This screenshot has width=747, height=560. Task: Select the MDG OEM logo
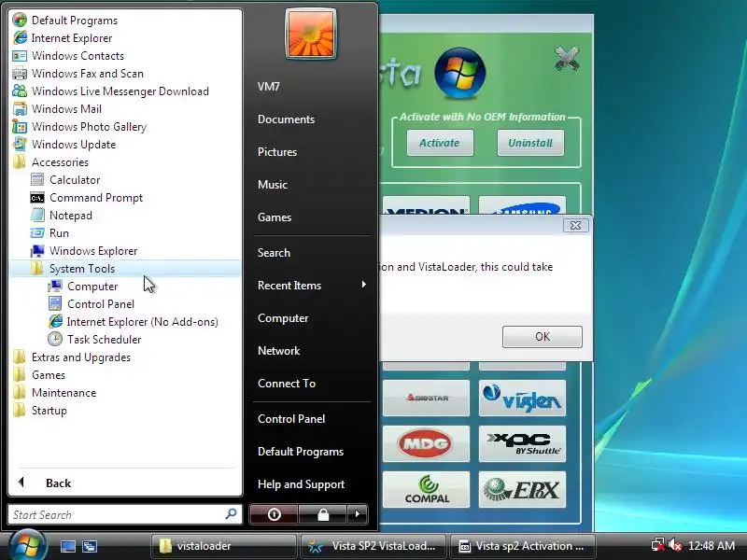426,444
